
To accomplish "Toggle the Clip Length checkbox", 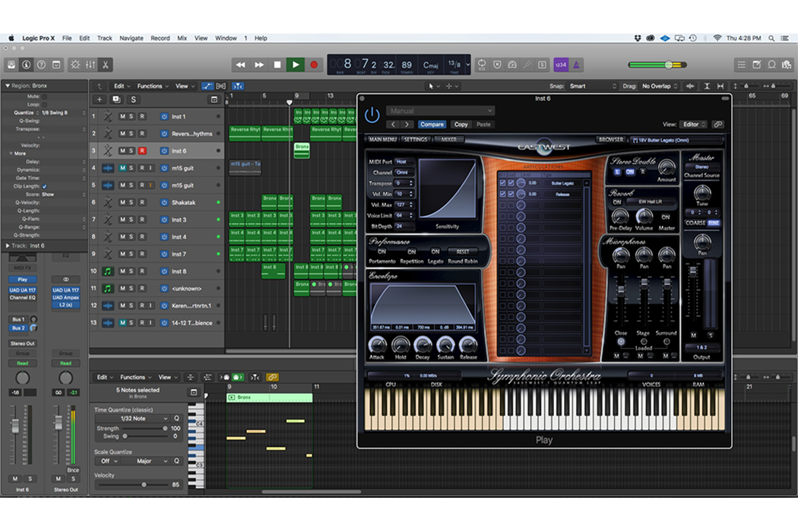I will 44,186.
